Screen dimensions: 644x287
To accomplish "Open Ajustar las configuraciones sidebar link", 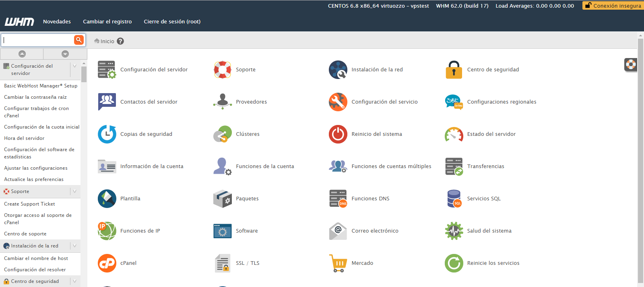I will click(x=36, y=168).
